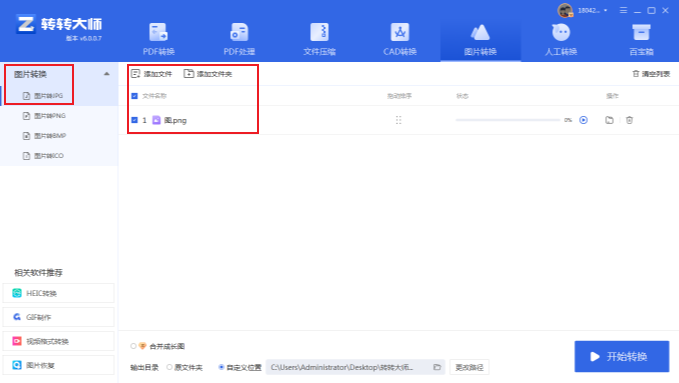Start converting 图.png with play icon
The width and height of the screenshot is (679, 383).
tap(583, 120)
